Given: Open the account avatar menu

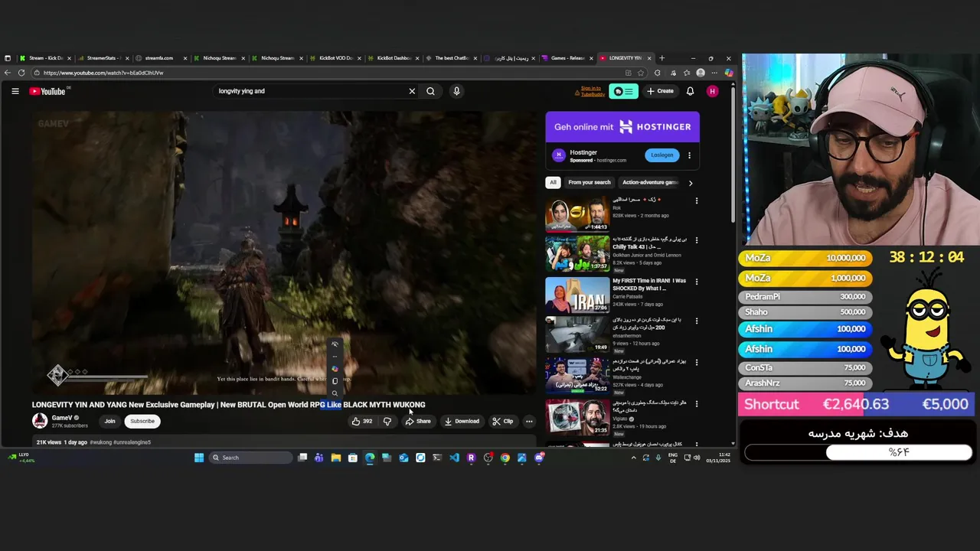Looking at the screenshot, I should pyautogui.click(x=712, y=91).
